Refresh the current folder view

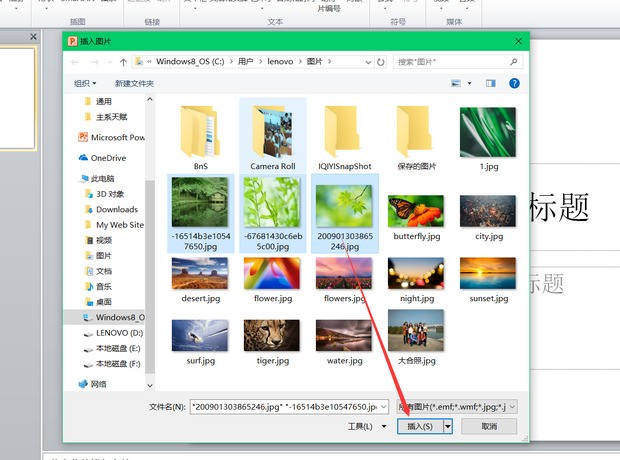click(x=379, y=61)
